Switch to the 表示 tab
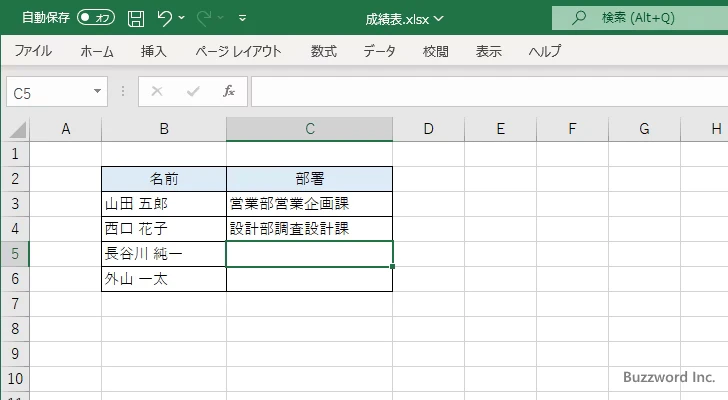The width and height of the screenshot is (728, 400). (x=488, y=51)
